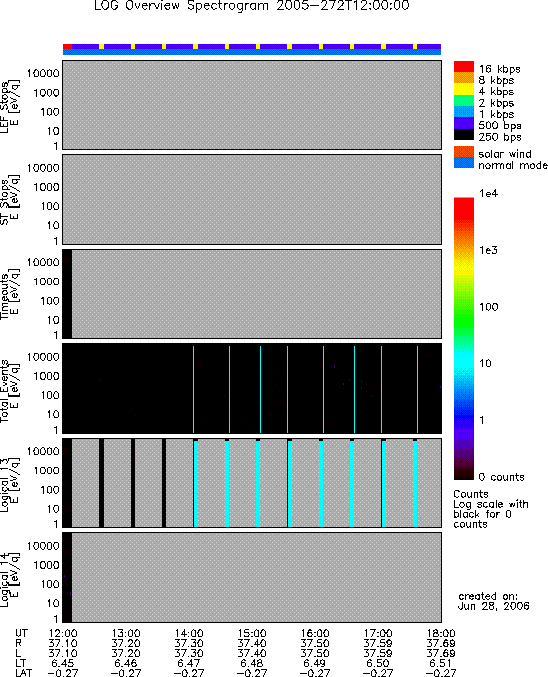The image size is (548, 677).
Task: Click the counts color scale at 1e3
Action: pyautogui.click(x=463, y=250)
